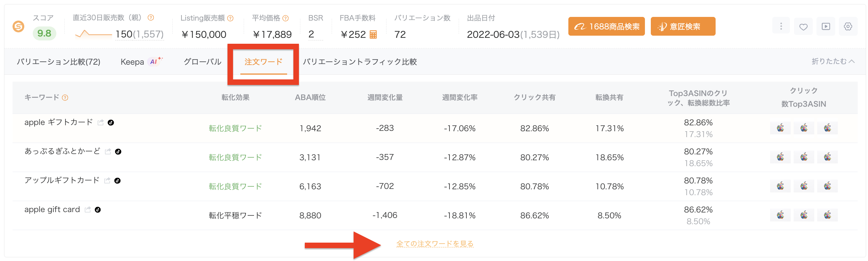Click the 意匠検索 button

pos(683,26)
